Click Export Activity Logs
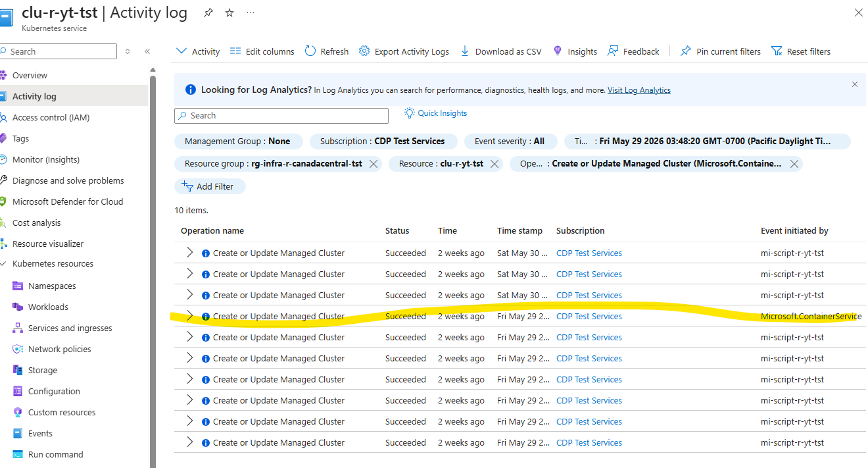 (x=404, y=51)
